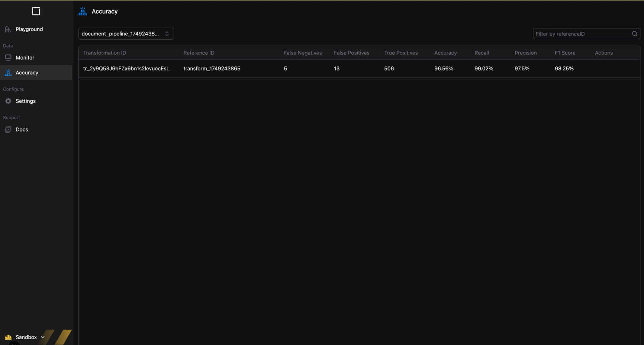
Task: Open the document_pipeline selector dropdown
Action: pyautogui.click(x=126, y=34)
